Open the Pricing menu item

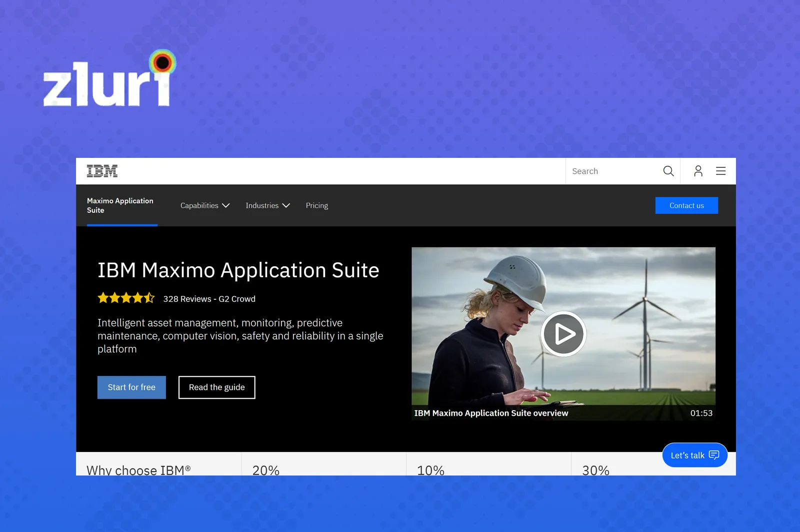[317, 205]
